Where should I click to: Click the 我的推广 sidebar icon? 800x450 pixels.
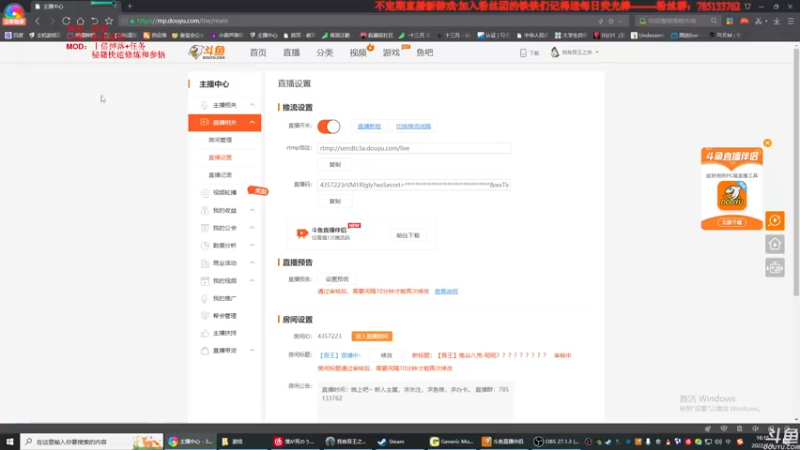click(204, 298)
